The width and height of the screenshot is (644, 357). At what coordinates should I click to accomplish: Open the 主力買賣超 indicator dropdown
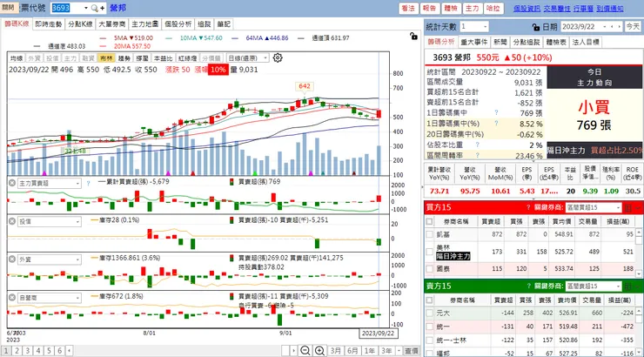[77, 184]
